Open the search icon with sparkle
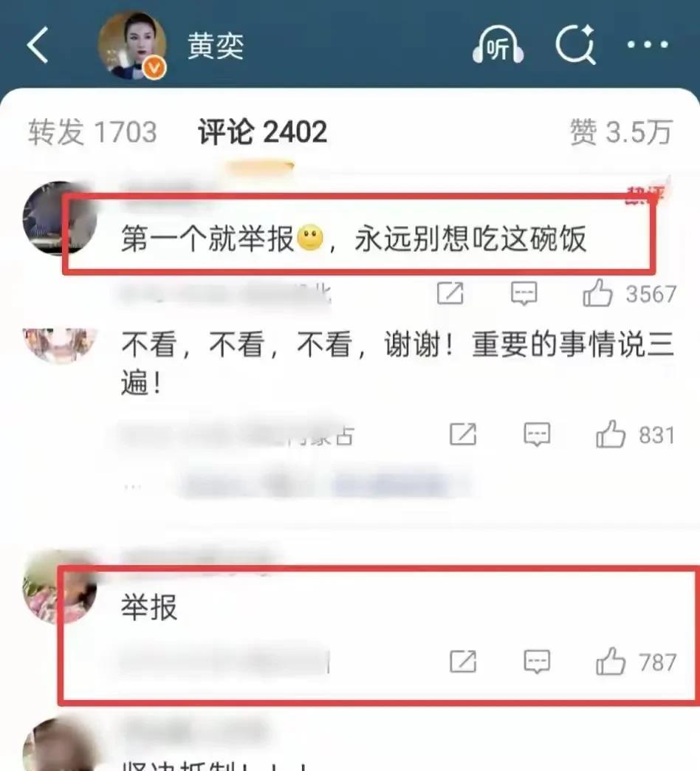Viewport: 700px width, 771px height. pyautogui.click(x=576, y=45)
